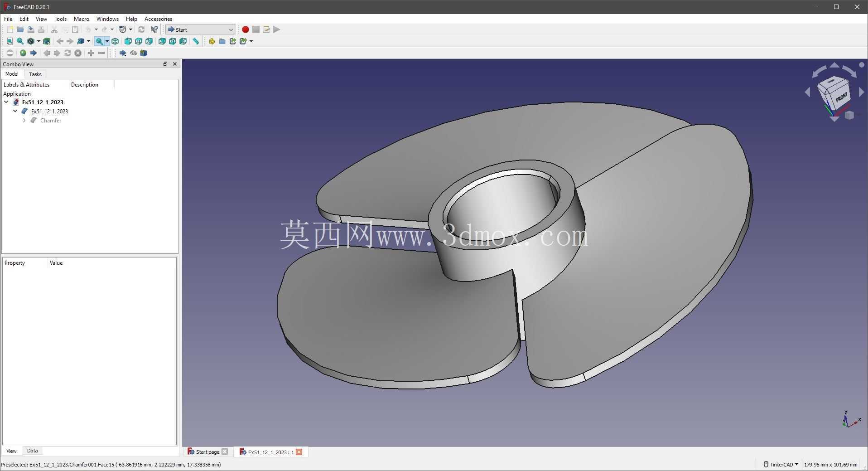
Task: Open the Macros dialog icon
Action: click(x=266, y=29)
